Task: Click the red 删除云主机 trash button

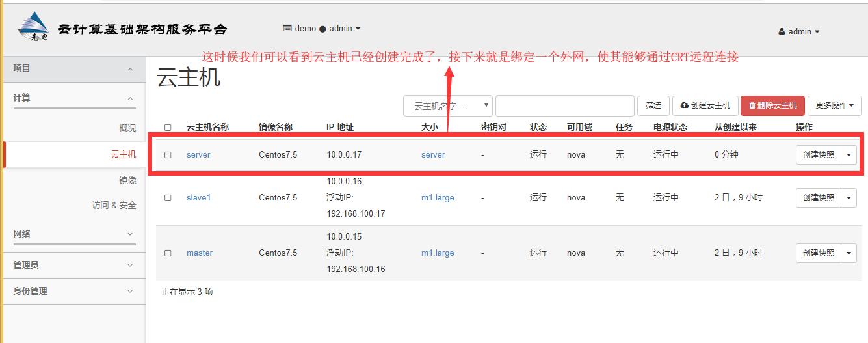Action: pos(772,105)
